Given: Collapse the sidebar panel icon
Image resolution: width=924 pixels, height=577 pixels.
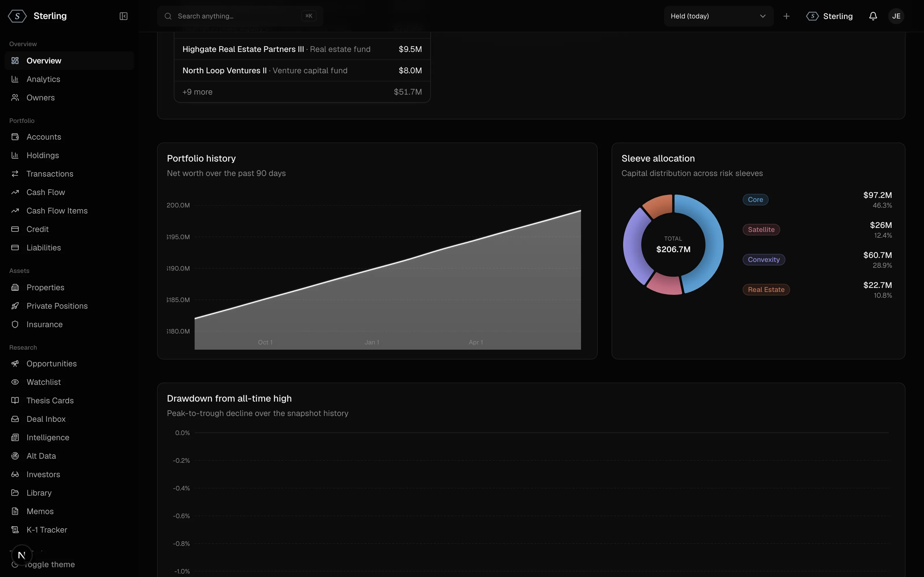Looking at the screenshot, I should [123, 16].
